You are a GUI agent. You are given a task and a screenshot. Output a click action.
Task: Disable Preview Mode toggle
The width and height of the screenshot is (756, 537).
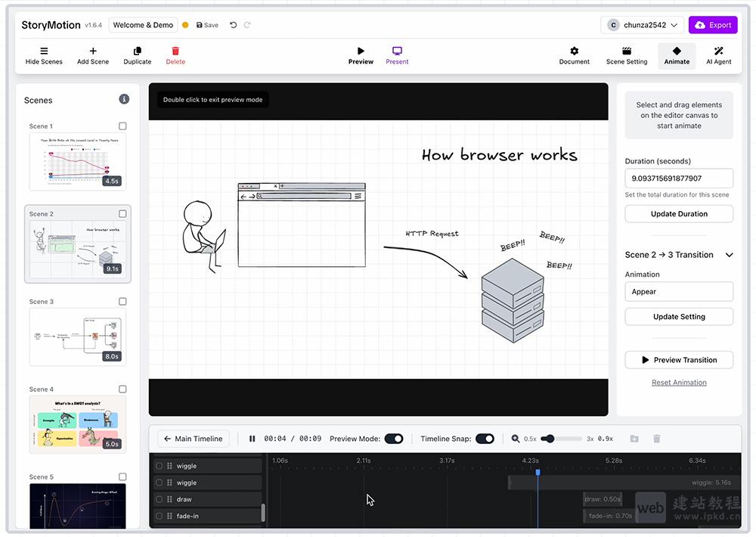click(x=394, y=438)
